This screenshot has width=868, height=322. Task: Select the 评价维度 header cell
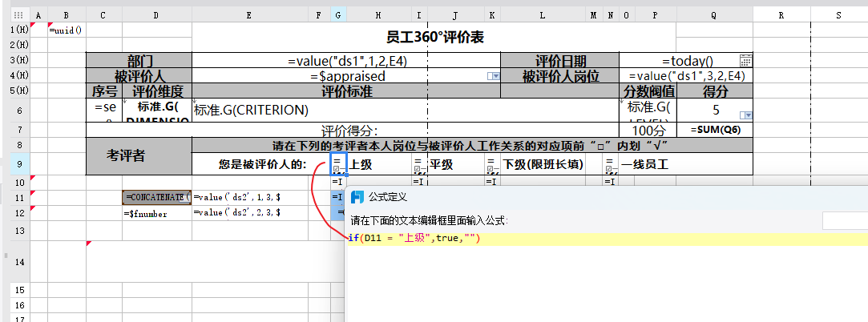click(x=156, y=91)
